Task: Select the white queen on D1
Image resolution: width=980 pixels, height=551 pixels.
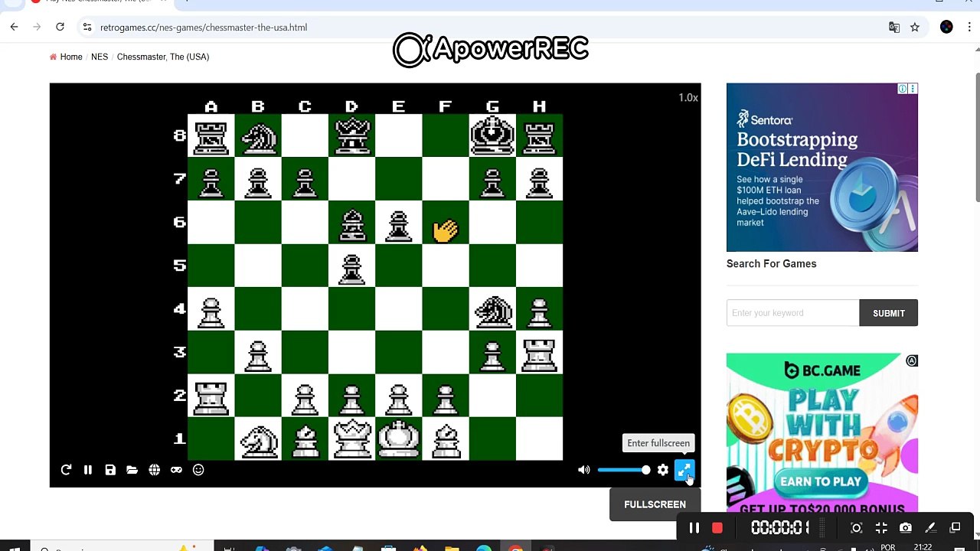Action: (x=351, y=439)
